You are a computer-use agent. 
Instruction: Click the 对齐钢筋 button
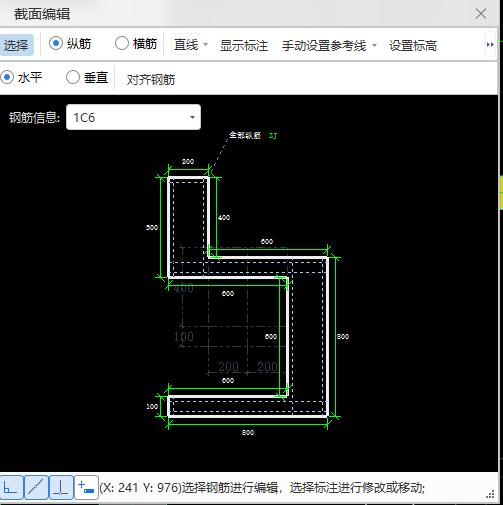[151, 80]
